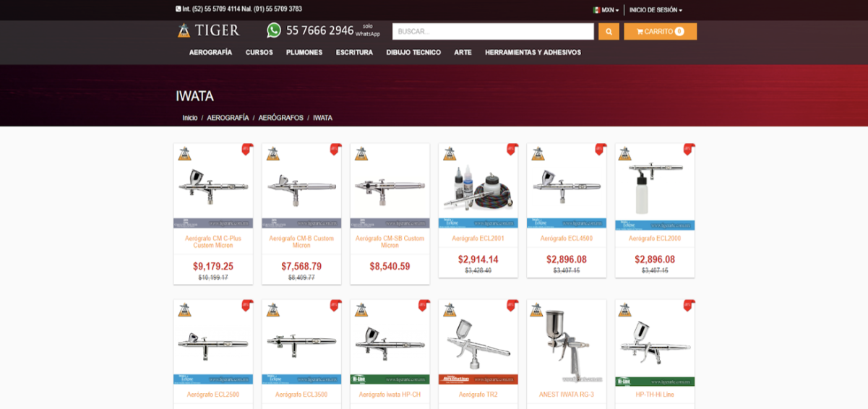Click red discount badge on Iwata HP-CH card
This screenshot has width=868, height=409.
424,305
